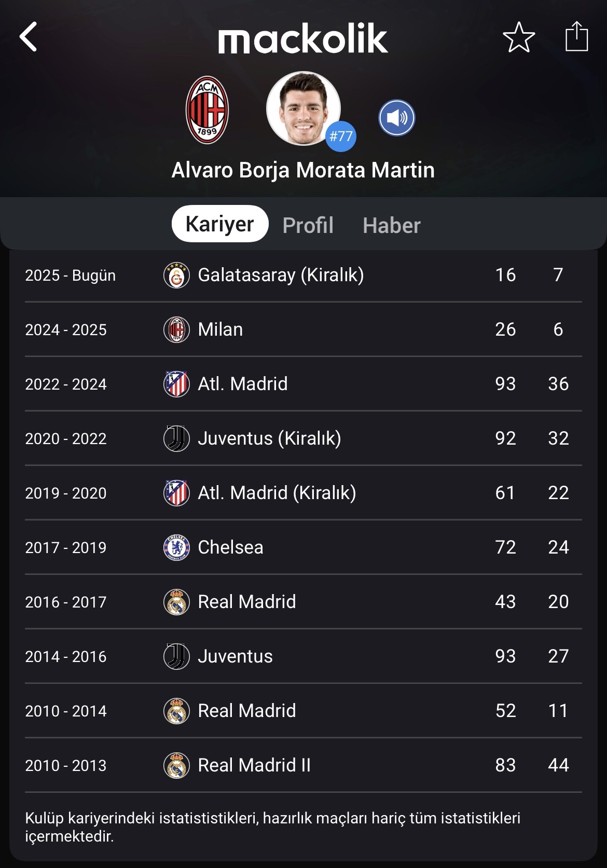Tap the Juventus (Kiralık) logo icon
607x868 pixels.
coord(176,438)
